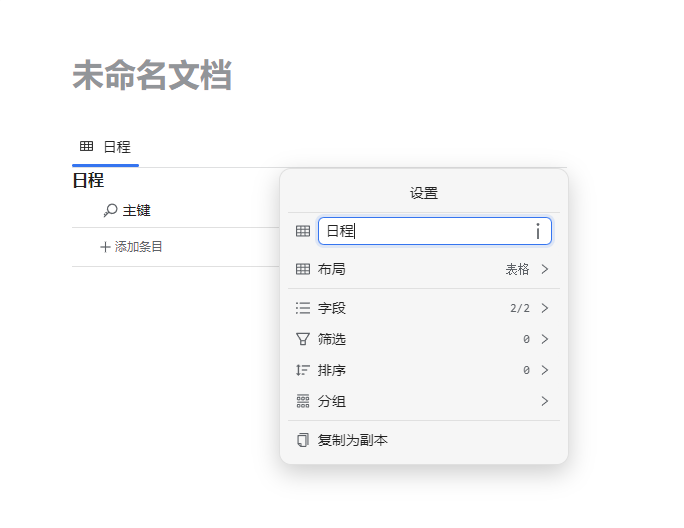The width and height of the screenshot is (684, 528).
Task: Open the 分组 grouping options
Action: pos(332,401)
